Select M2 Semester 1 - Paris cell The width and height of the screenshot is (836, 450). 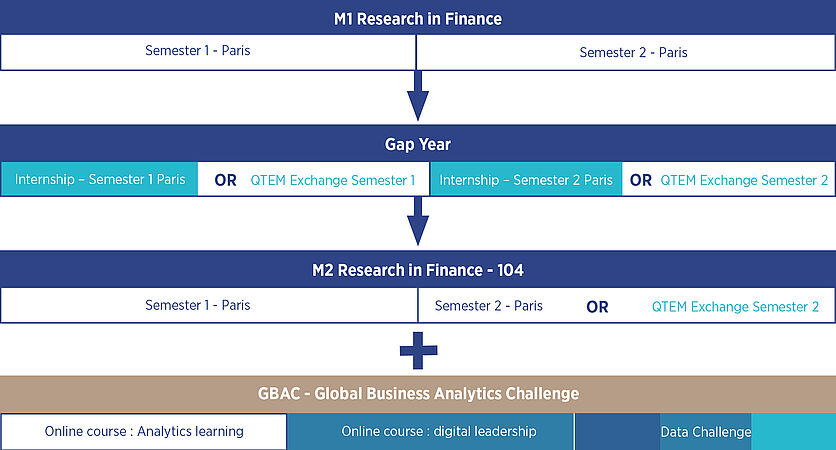[x=198, y=305]
